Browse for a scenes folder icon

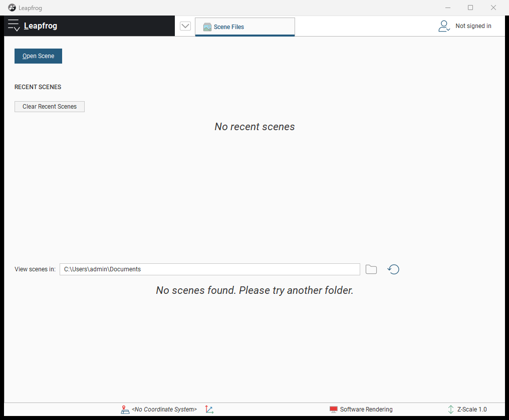coord(371,269)
